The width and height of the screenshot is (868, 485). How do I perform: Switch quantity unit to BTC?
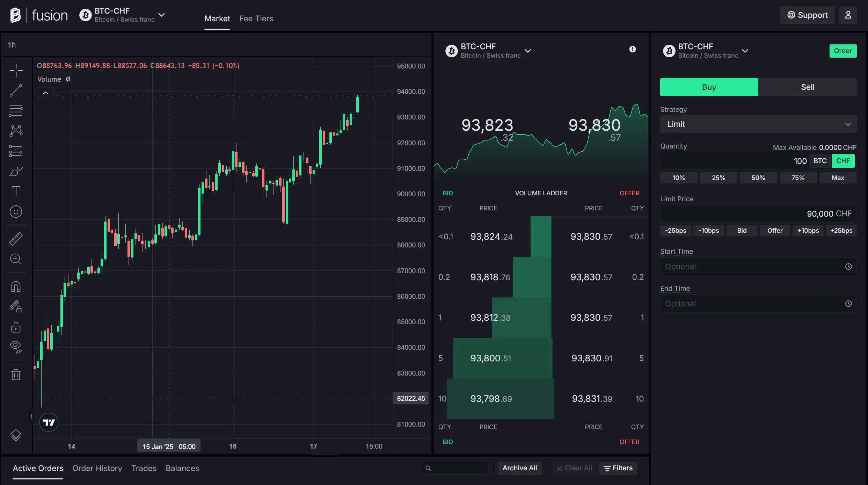click(820, 161)
